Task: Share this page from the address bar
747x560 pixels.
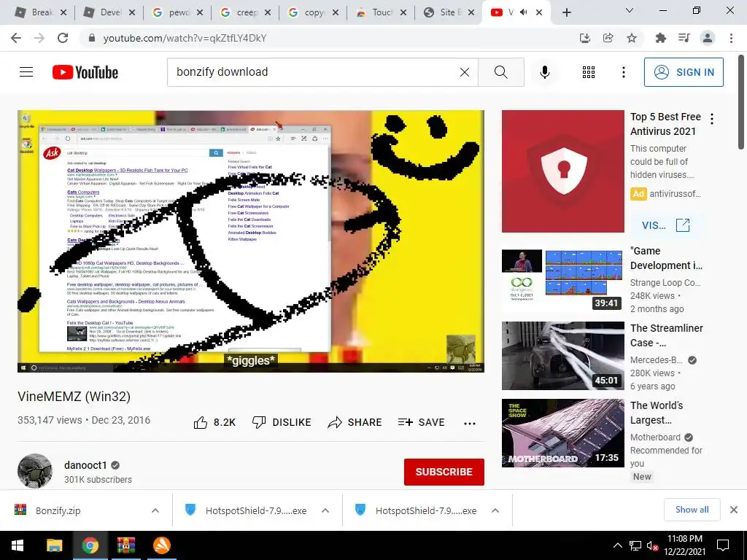Action: (x=608, y=38)
